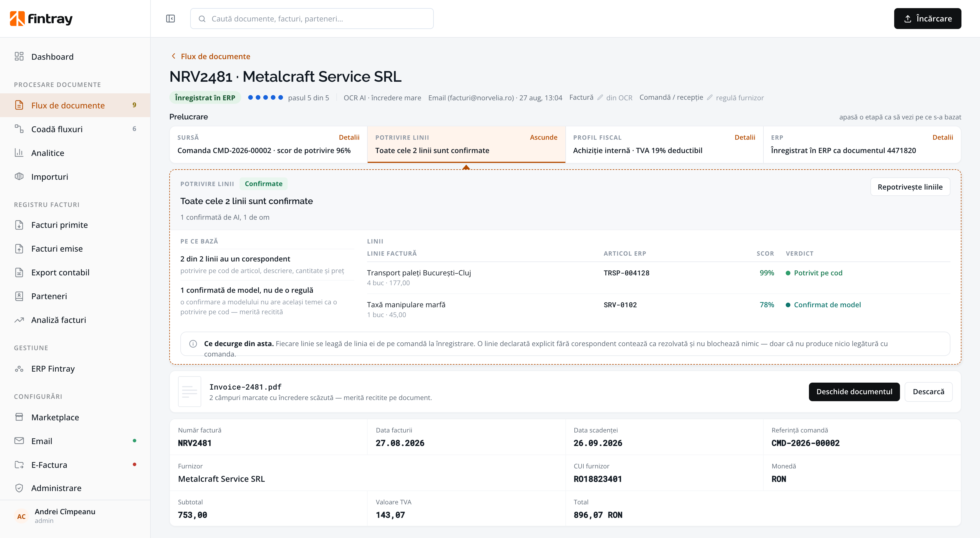Click the AC user avatar
This screenshot has width=980, height=538.
click(x=21, y=516)
